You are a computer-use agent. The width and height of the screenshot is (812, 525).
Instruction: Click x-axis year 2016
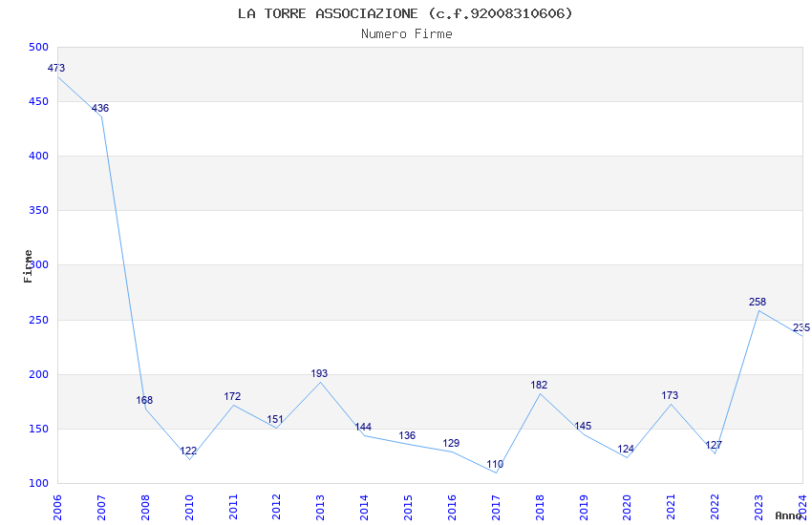[x=452, y=507]
